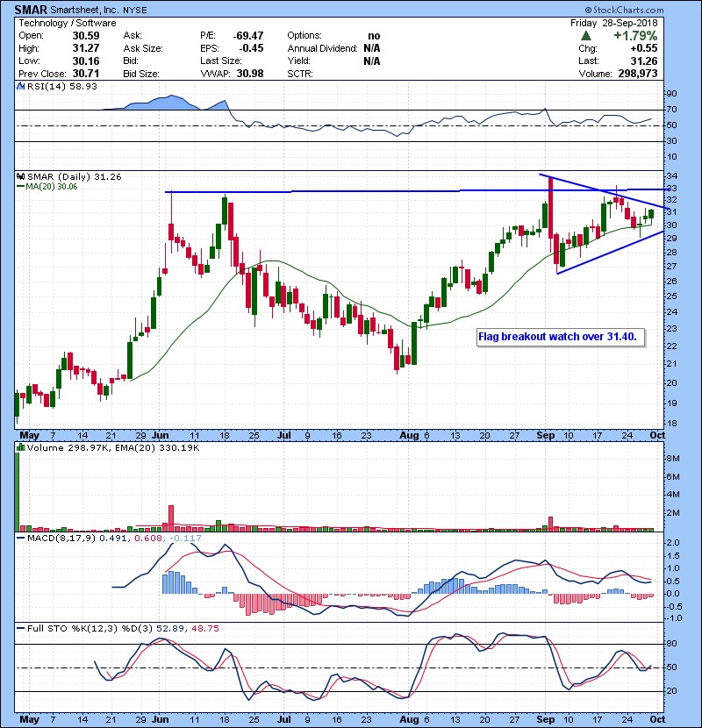Click the green up-arrow change indicator

[586, 36]
